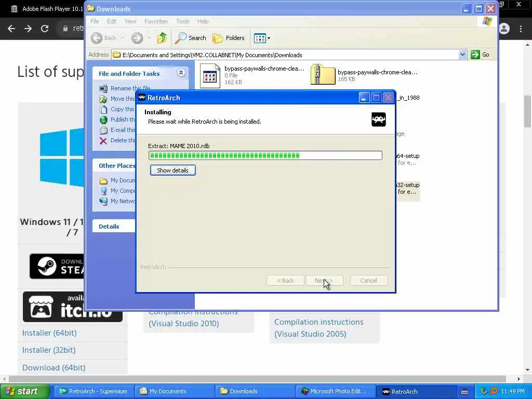Click Publish this file globe icon
Screen dimensions: 532x399
pyautogui.click(x=103, y=120)
